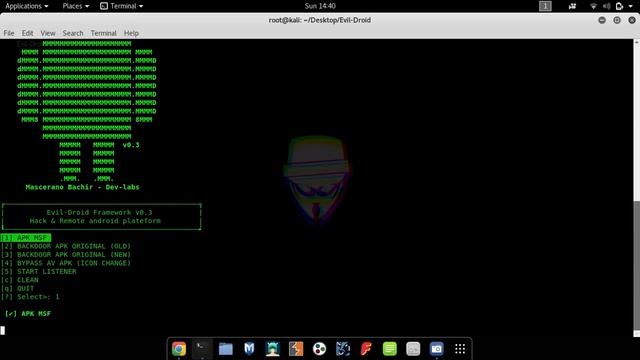Open the Armitage icon in dock

[x=272, y=349]
